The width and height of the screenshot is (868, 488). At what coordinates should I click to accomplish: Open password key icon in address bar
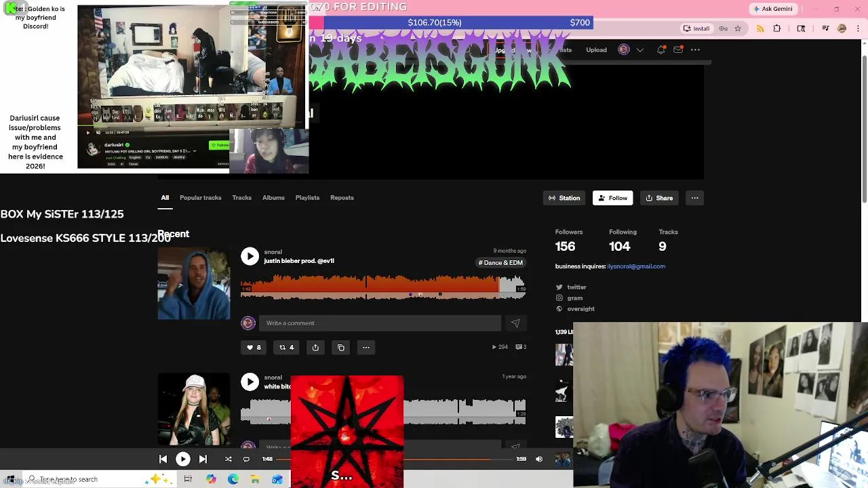(724, 28)
